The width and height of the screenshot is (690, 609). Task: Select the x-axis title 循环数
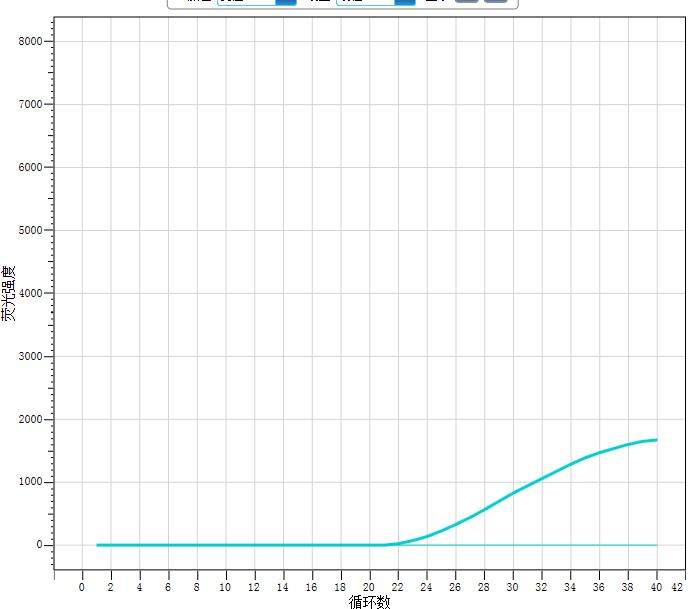369,602
